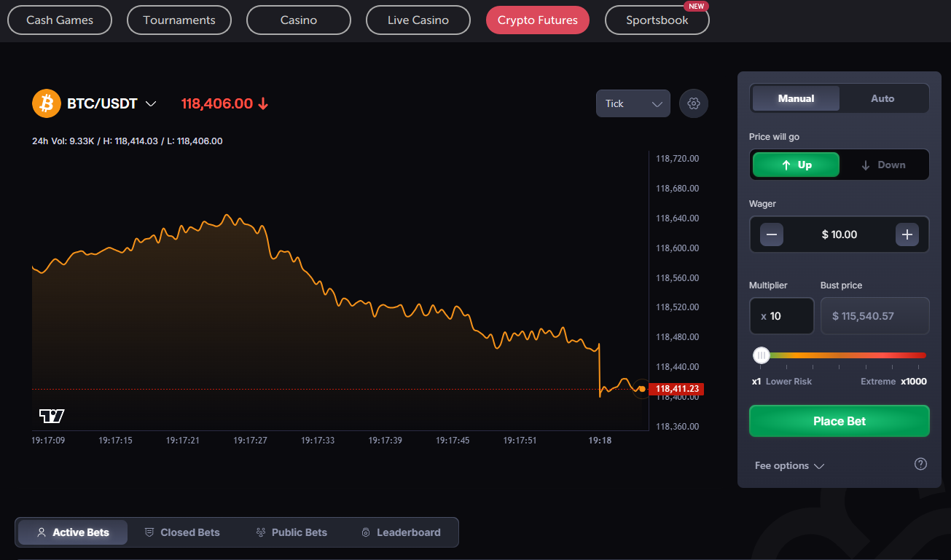Click the 118,406.00 price heading

[217, 103]
